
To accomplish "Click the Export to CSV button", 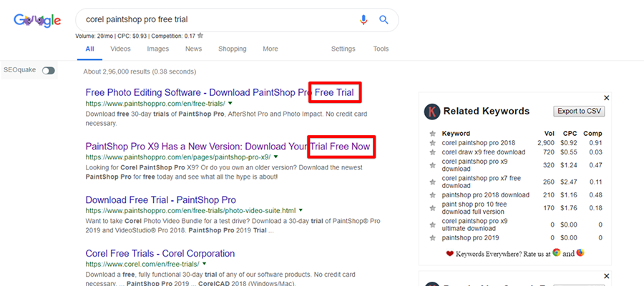I will pos(579,112).
